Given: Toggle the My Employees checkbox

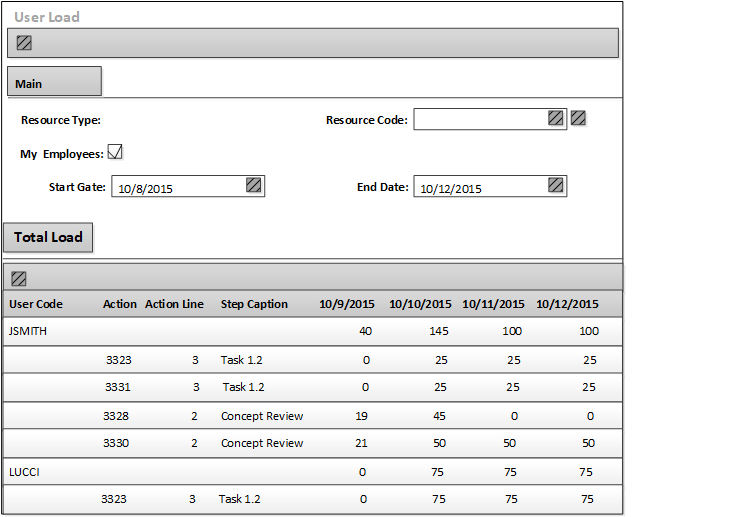Looking at the screenshot, I should [115, 152].
